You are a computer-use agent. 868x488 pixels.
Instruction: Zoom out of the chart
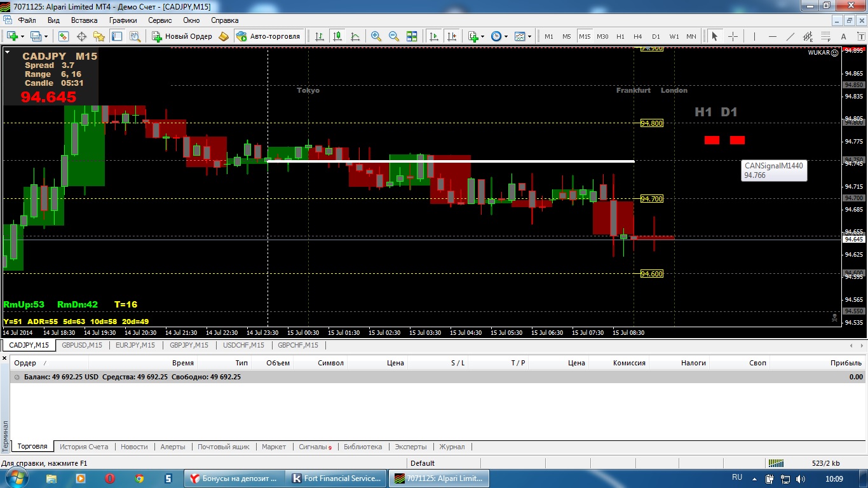[x=393, y=36]
